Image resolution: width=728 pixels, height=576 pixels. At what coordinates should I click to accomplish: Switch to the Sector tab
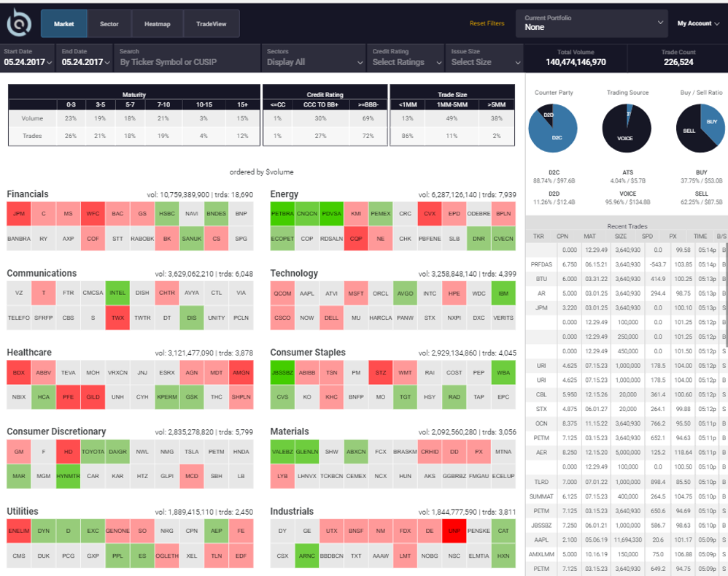click(109, 23)
